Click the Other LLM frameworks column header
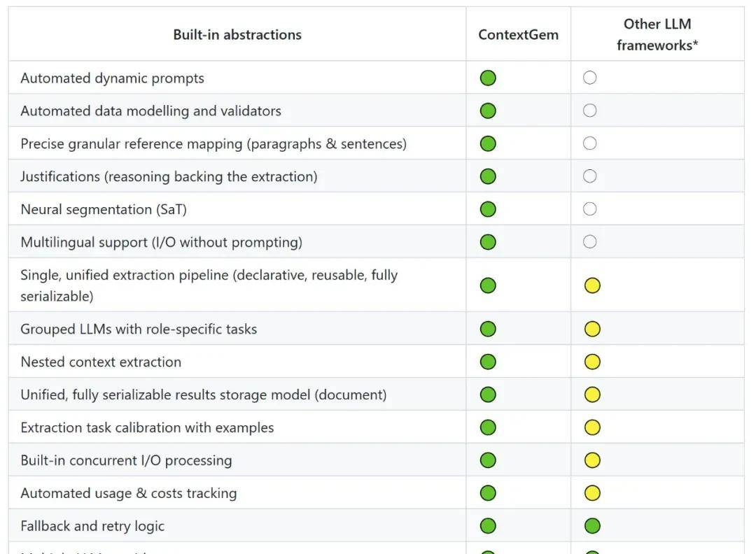 [x=657, y=34]
